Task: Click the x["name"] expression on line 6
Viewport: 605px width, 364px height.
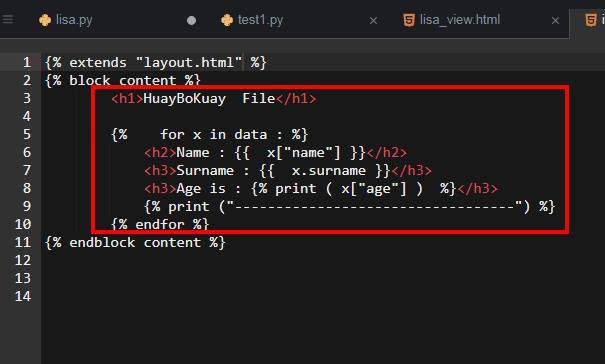Action: pyautogui.click(x=304, y=152)
